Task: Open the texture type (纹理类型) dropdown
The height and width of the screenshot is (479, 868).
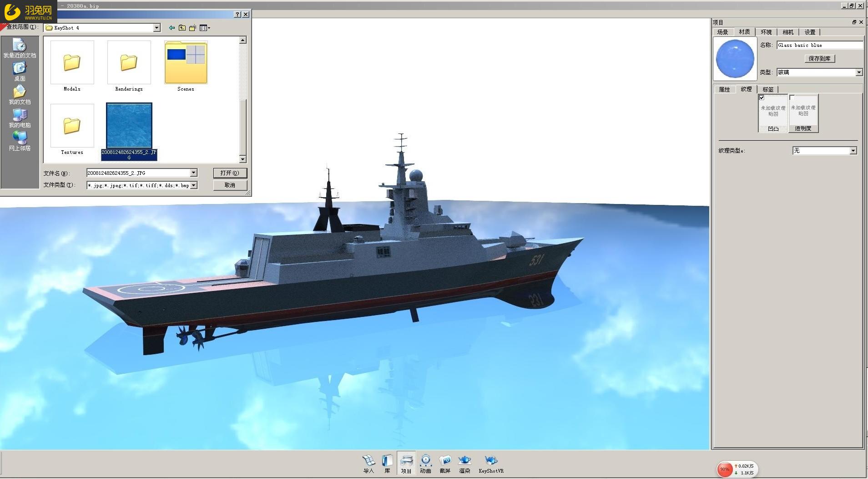Action: [x=853, y=151]
